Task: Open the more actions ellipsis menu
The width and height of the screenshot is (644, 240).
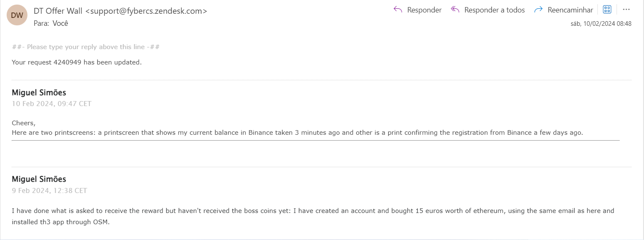Action: 626,10
